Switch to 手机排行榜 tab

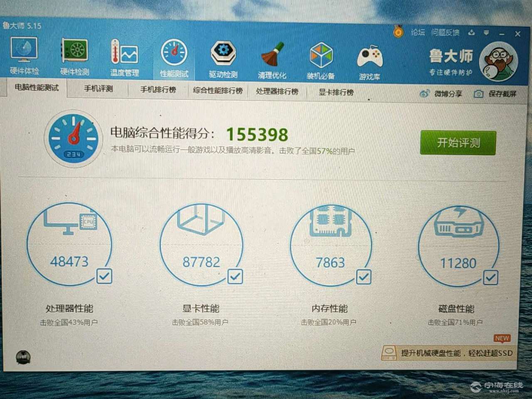click(158, 89)
